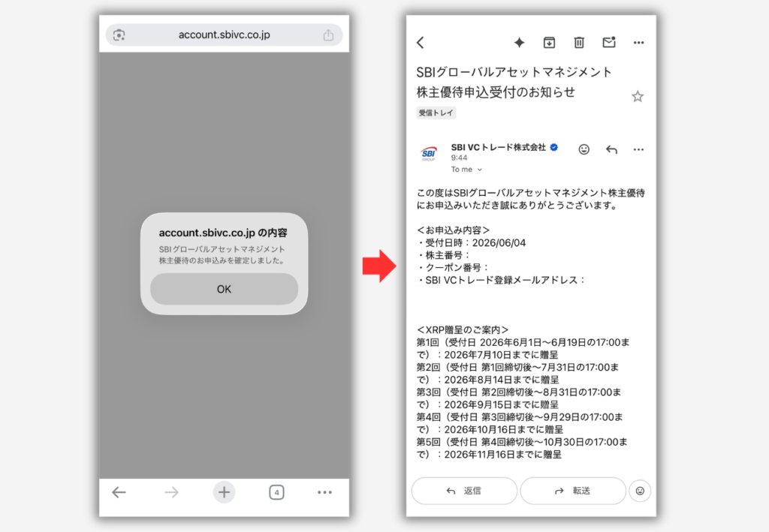Tap the SBI Group sender avatar
This screenshot has width=769, height=532.
coord(429,153)
